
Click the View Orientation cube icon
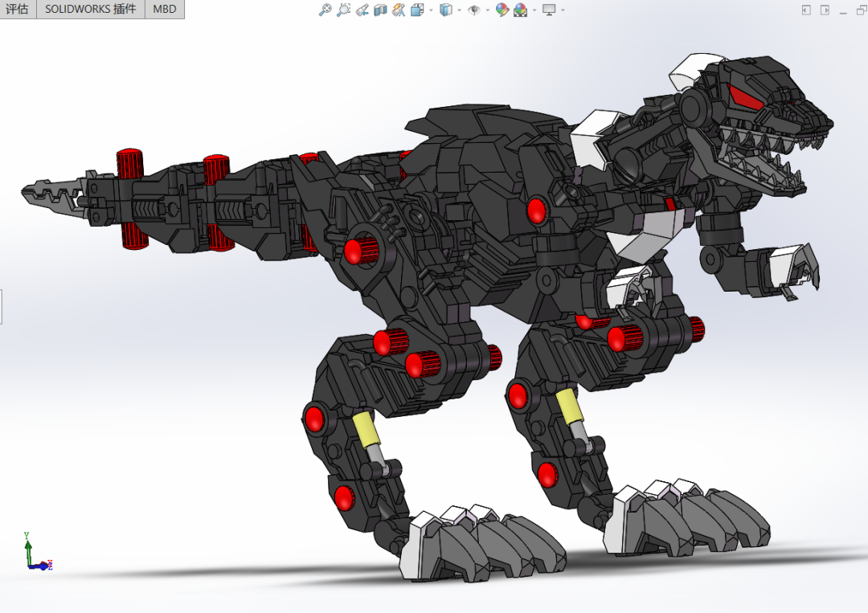coord(417,10)
